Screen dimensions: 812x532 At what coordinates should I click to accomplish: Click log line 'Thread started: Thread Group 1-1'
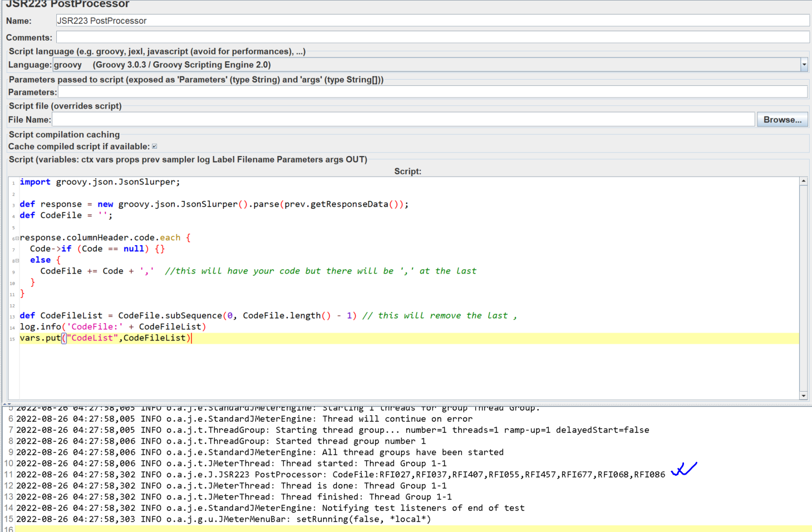[232, 463]
